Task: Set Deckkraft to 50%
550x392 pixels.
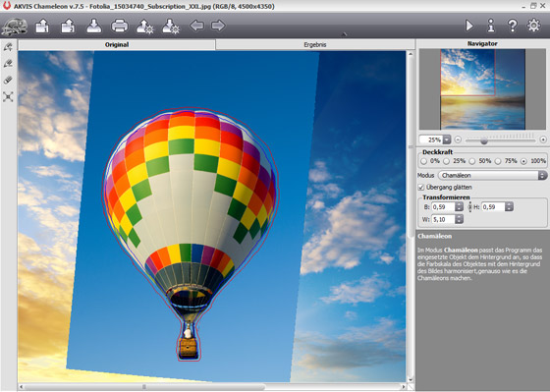Action: [x=472, y=161]
